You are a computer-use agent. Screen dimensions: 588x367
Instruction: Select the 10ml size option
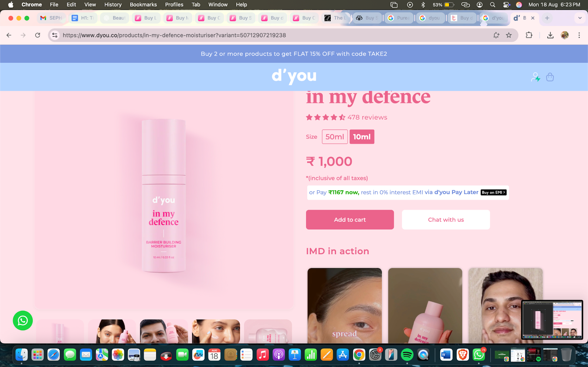click(362, 137)
